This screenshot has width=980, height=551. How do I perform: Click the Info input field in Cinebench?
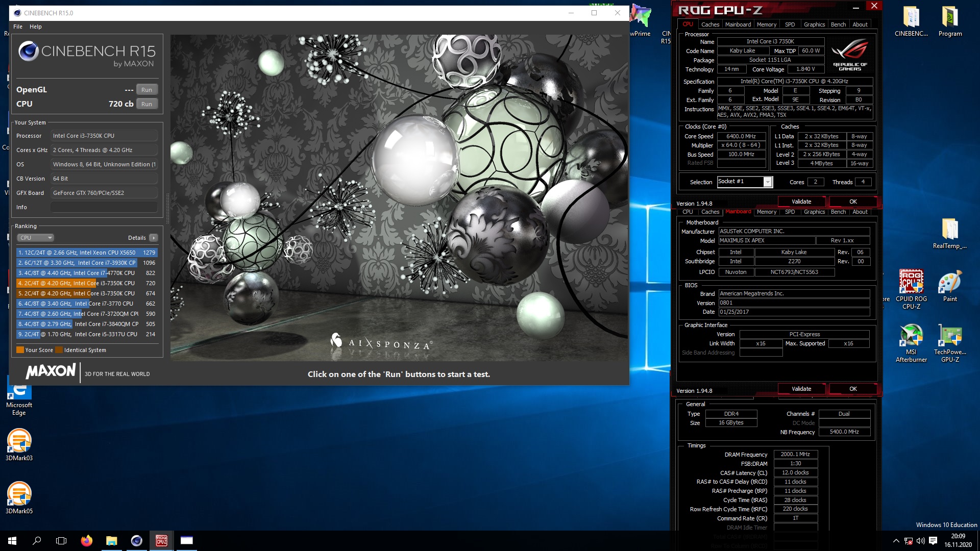(x=104, y=207)
